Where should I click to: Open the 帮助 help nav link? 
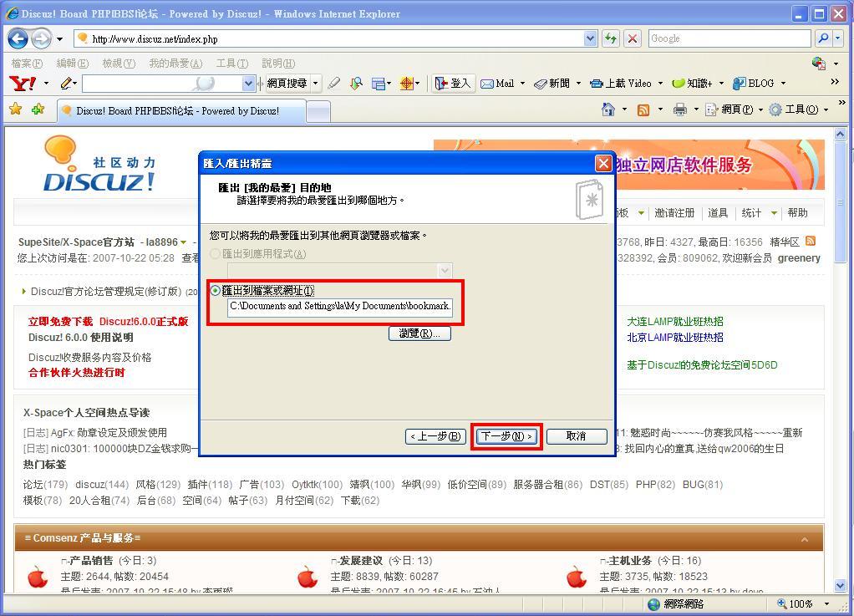pos(797,213)
